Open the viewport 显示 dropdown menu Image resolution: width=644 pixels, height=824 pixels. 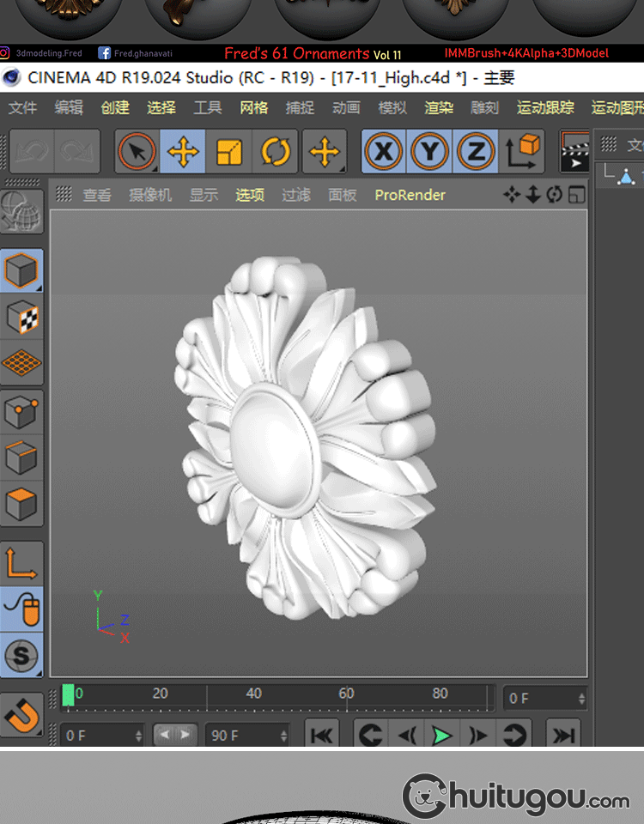click(204, 195)
